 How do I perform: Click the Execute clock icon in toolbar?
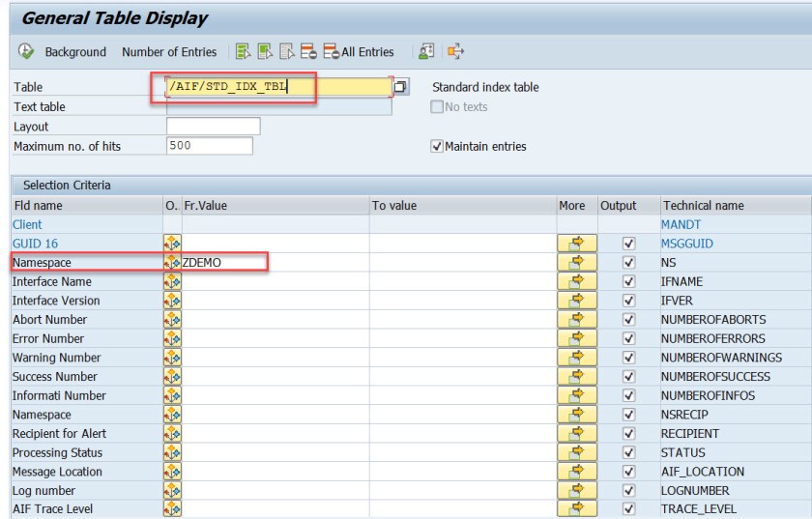click(25, 51)
